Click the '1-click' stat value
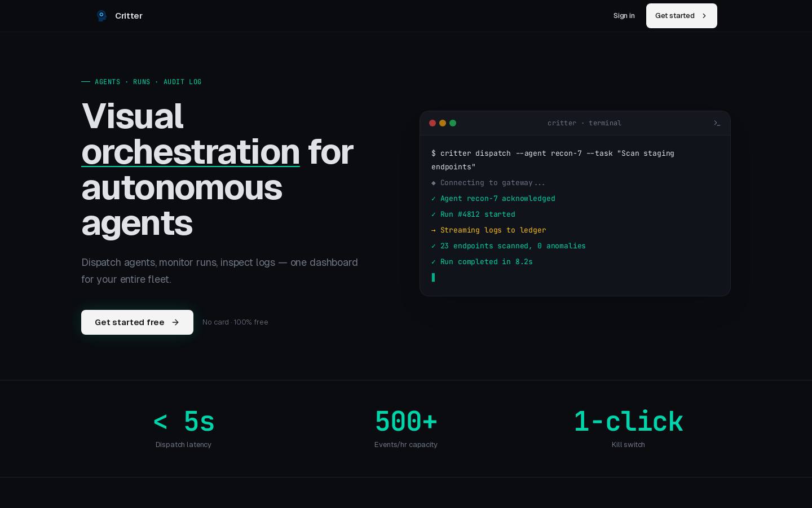This screenshot has height=508, width=812. pos(628,422)
